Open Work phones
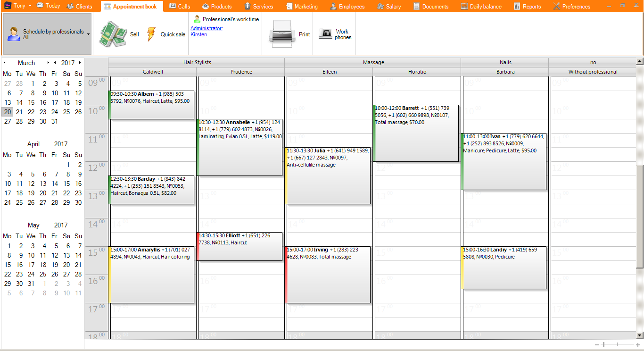 coord(335,34)
